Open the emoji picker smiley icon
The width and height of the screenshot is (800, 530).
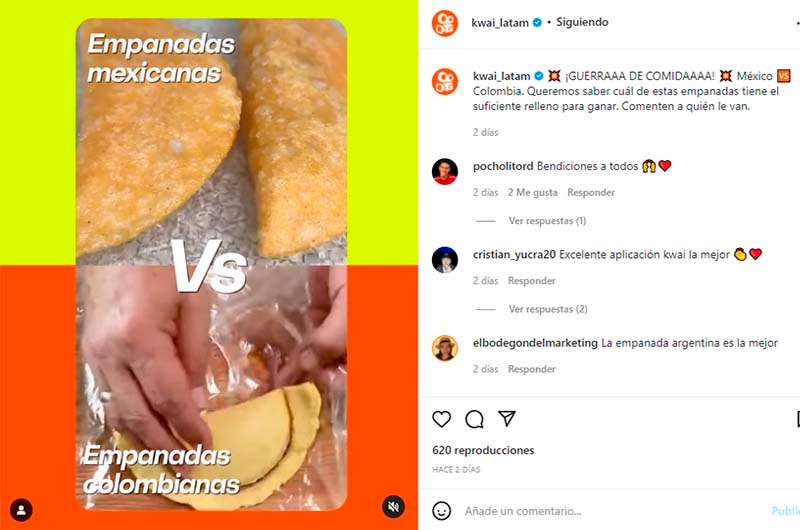click(x=441, y=510)
